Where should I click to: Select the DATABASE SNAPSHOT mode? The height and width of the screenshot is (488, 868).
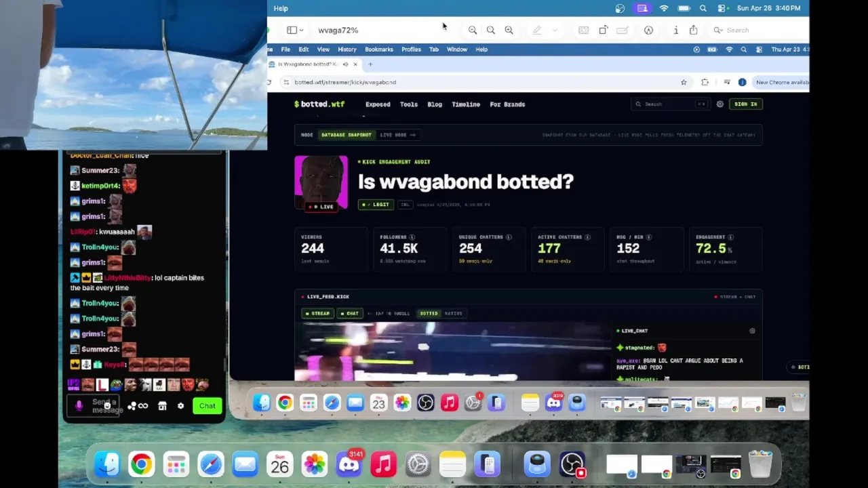click(347, 135)
